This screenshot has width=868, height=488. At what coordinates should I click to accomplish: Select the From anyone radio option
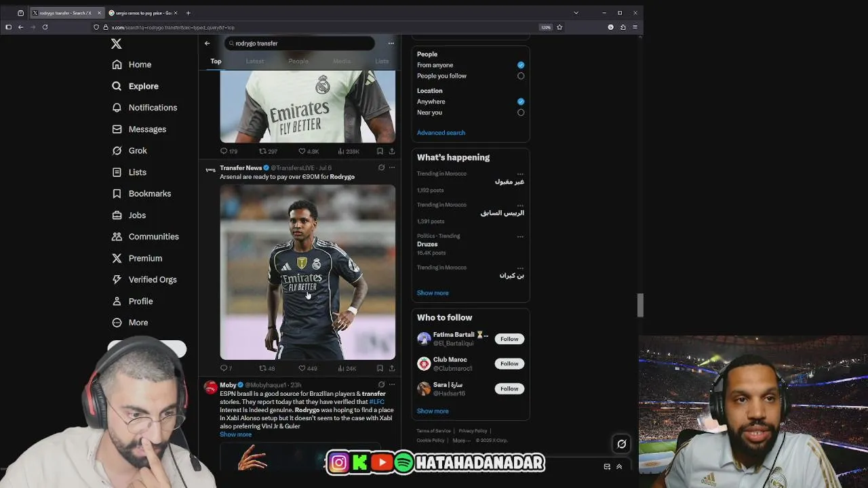(521, 65)
